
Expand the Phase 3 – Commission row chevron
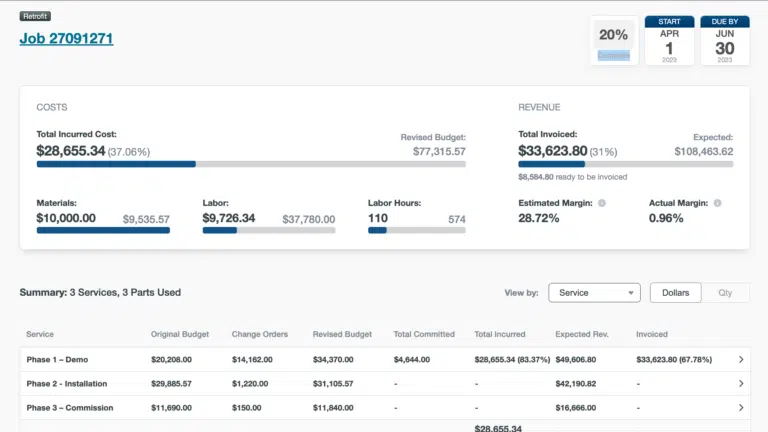click(x=741, y=408)
